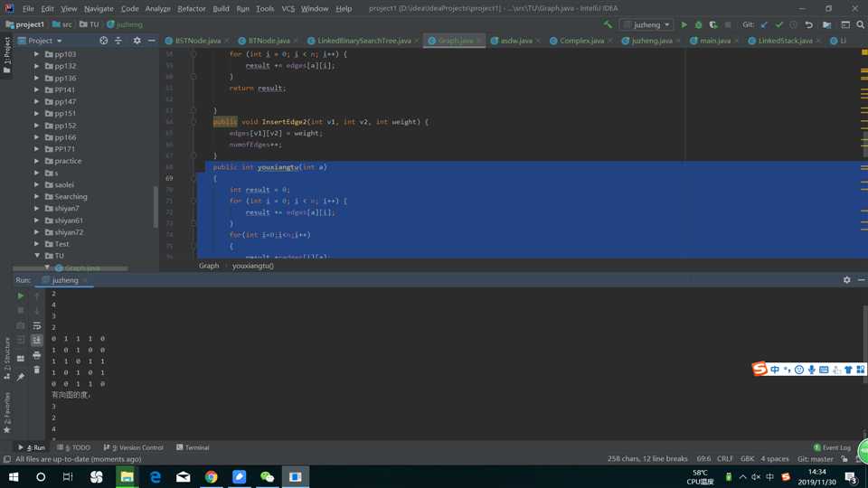The width and height of the screenshot is (868, 488).
Task: Toggle soft-wrap in Run console
Action: [36, 325]
